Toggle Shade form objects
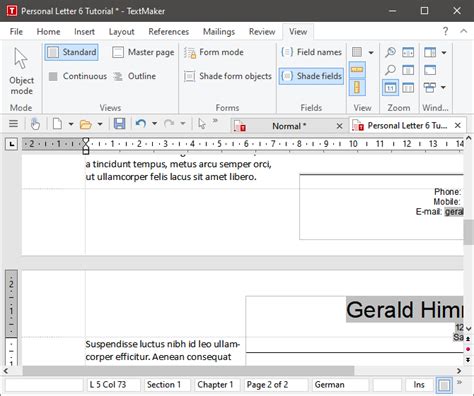The image size is (474, 396). click(228, 76)
